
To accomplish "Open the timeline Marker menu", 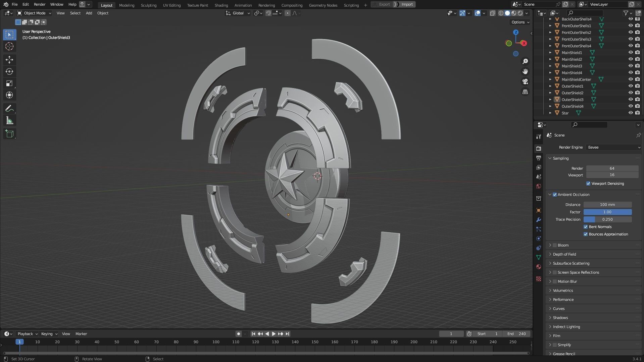I will tap(81, 334).
